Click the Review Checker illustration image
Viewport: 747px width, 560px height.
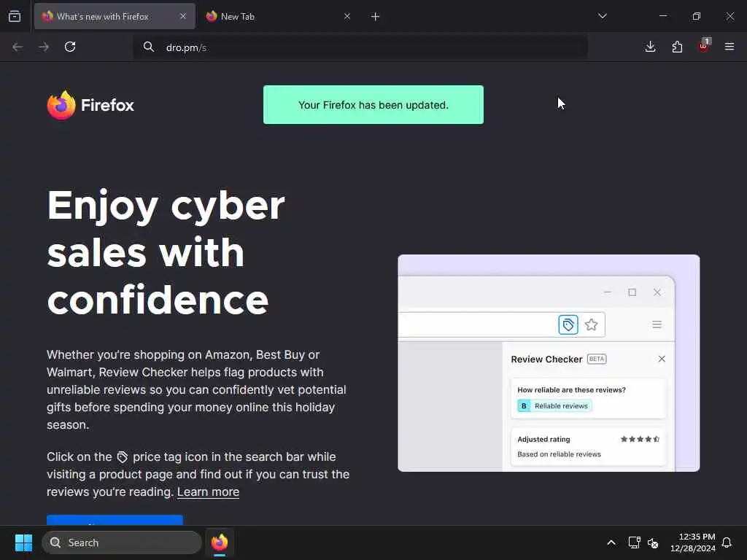[x=549, y=363]
